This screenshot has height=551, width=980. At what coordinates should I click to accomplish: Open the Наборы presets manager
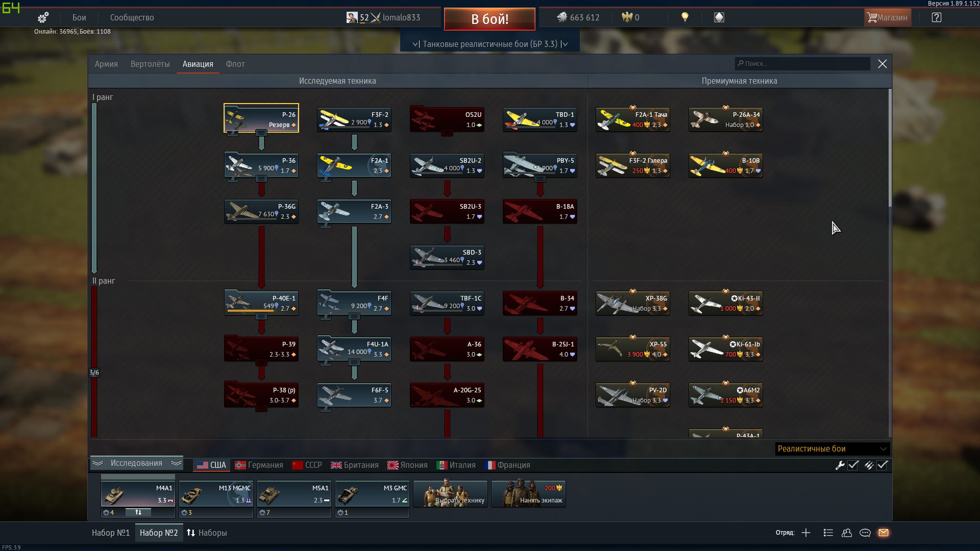207,533
